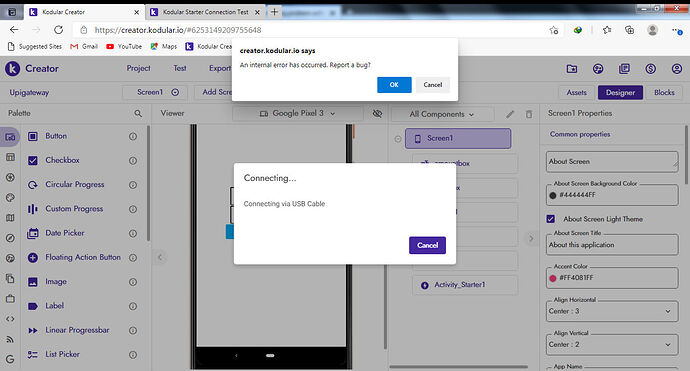690x371 pixels.
Task: Click the Accent Color pink swatch
Action: (553, 278)
